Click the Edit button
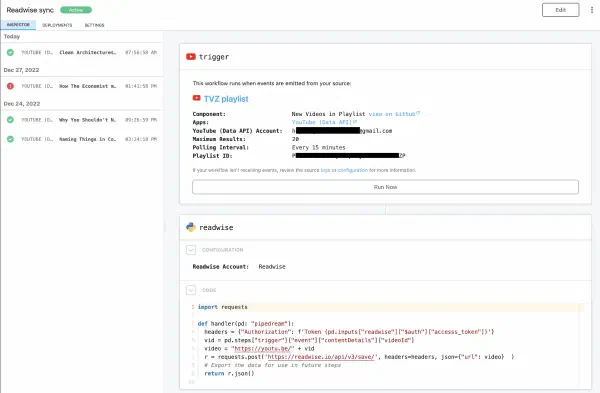The height and width of the screenshot is (393, 600). (560, 10)
